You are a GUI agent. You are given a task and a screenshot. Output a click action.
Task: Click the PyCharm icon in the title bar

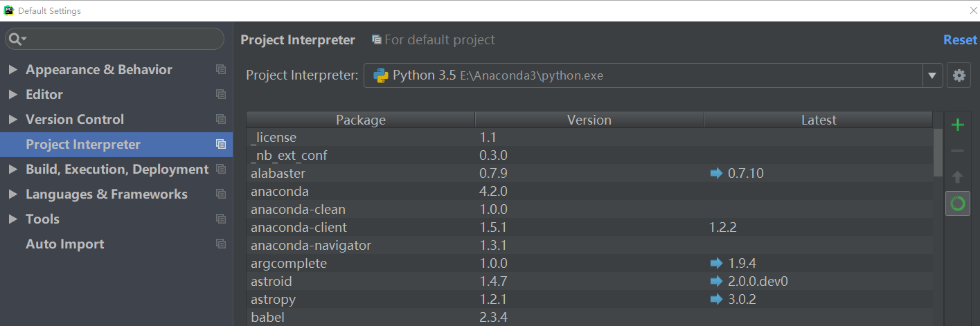[8, 10]
